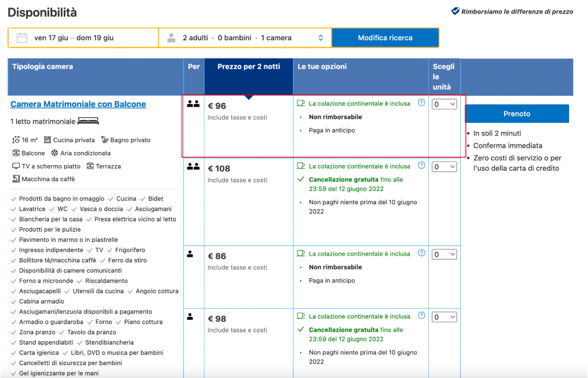Viewport: 588px width, 378px height.
Task: Click the date range ven 17 giu field
Action: tap(73, 38)
